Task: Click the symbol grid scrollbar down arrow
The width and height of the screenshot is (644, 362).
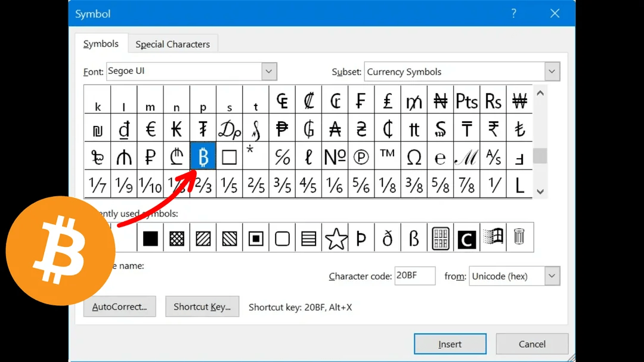Action: point(540,191)
